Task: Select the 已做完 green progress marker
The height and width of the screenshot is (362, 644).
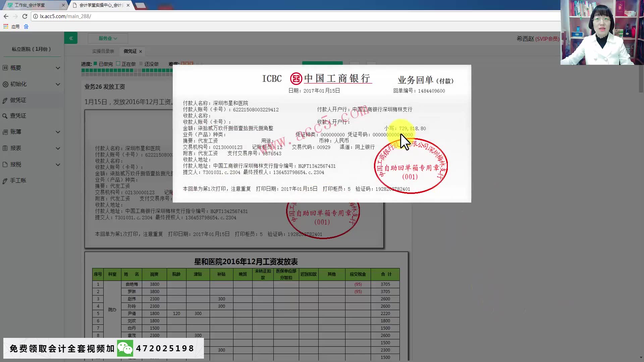Action: [x=95, y=63]
